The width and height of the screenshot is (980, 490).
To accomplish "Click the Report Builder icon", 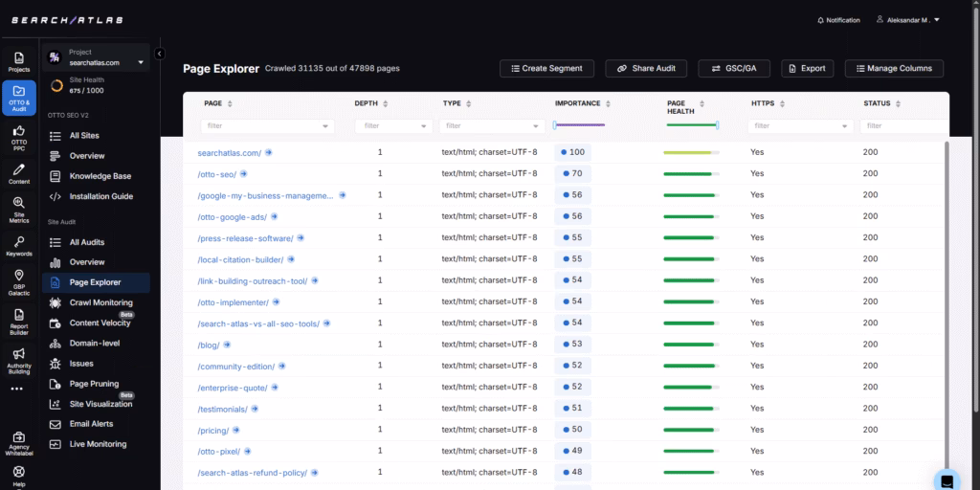I will [19, 314].
